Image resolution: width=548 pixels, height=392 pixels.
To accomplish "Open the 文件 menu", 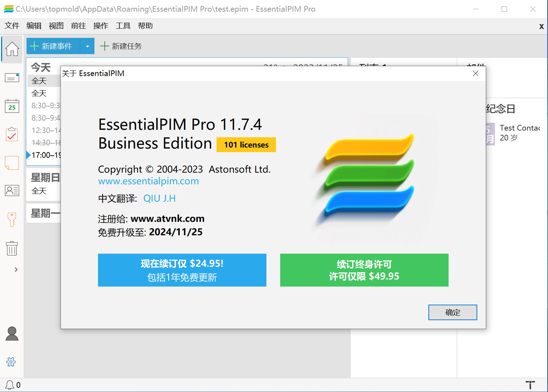I will [x=12, y=26].
